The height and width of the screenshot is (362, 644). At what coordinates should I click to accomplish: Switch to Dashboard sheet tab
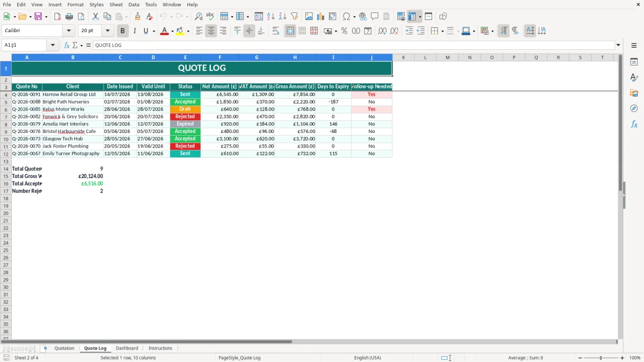pyautogui.click(x=127, y=349)
